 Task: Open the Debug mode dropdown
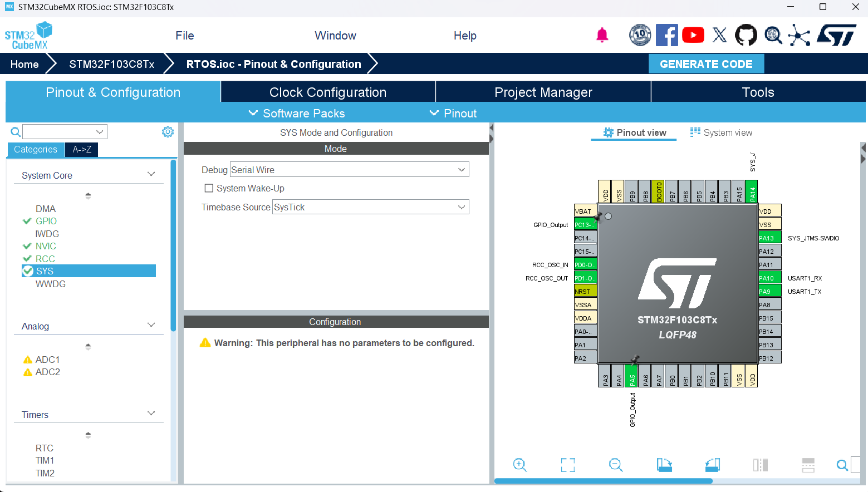point(350,170)
